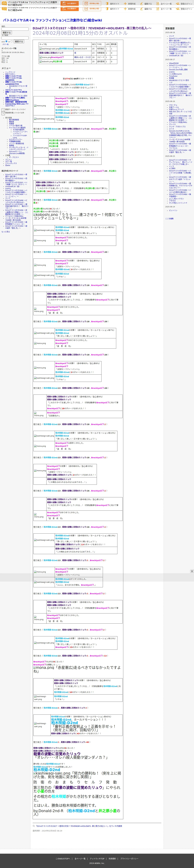Open 会議室 link in sidebar
This screenshot has width=194, height=868.
(11, 124)
